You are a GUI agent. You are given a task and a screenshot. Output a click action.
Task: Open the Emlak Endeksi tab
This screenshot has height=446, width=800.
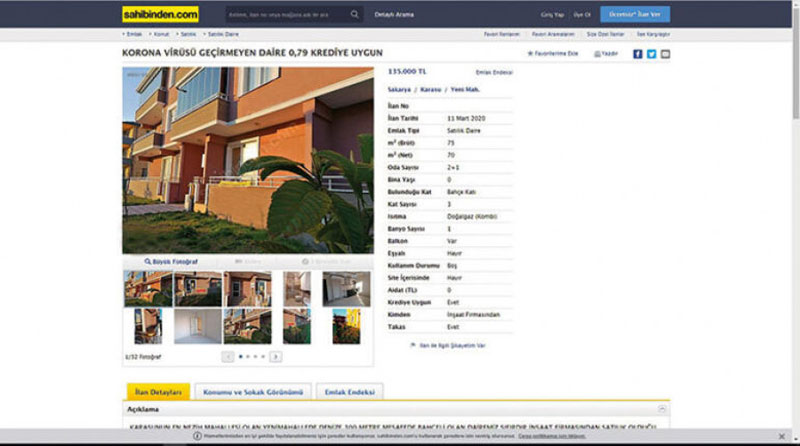pyautogui.click(x=350, y=392)
